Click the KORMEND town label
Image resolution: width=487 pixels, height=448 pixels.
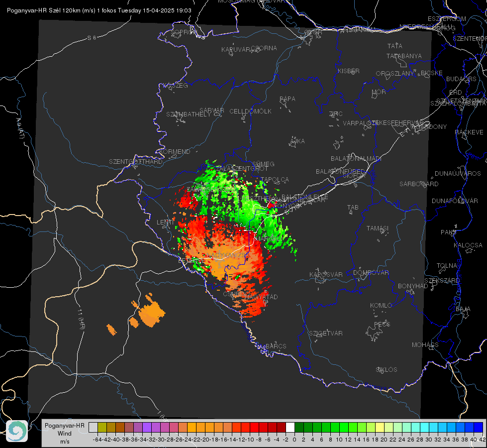[x=175, y=152]
